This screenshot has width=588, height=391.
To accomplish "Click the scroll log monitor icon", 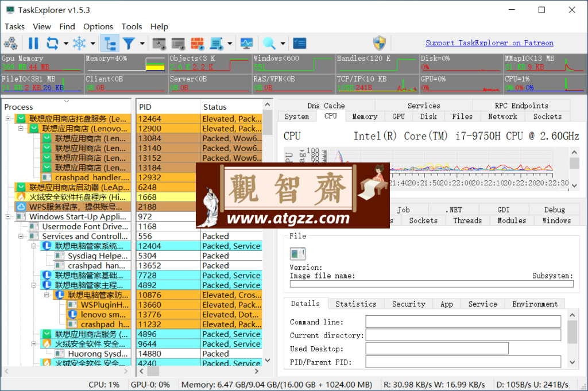I will click(x=216, y=44).
